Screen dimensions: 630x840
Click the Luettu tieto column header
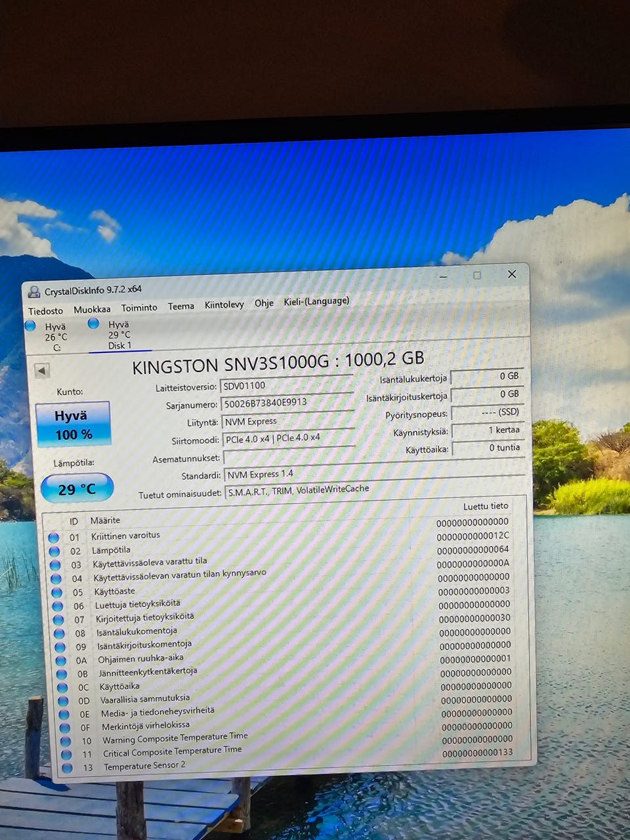click(x=486, y=506)
